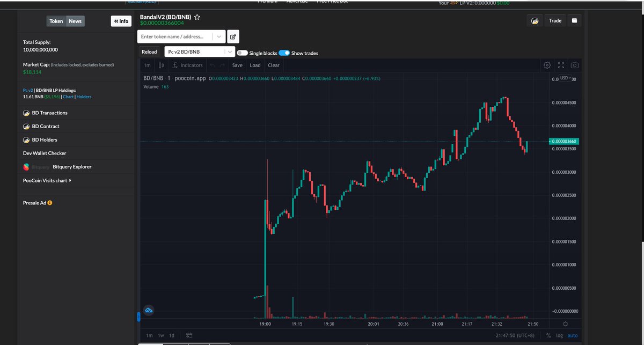
Task: Toggle percentage scale mode
Action: (x=548, y=335)
